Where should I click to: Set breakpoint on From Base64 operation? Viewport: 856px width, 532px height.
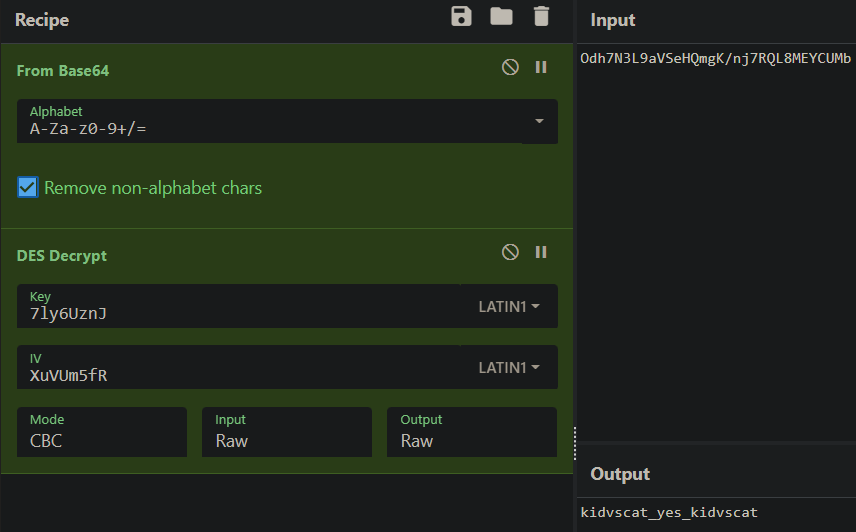(541, 67)
